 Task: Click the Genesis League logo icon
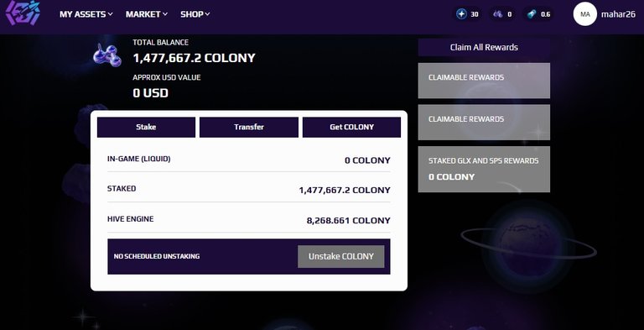point(23,13)
